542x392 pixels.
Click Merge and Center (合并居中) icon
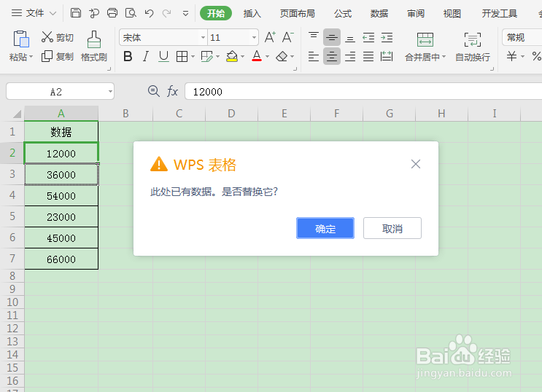click(x=425, y=40)
